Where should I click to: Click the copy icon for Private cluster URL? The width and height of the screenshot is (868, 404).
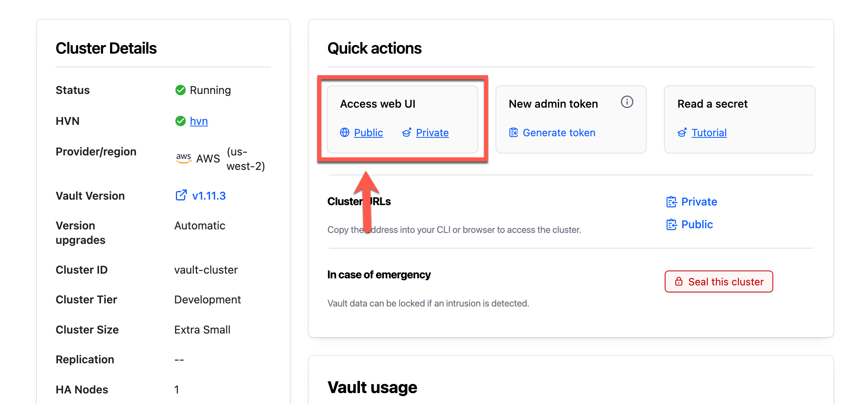671,202
